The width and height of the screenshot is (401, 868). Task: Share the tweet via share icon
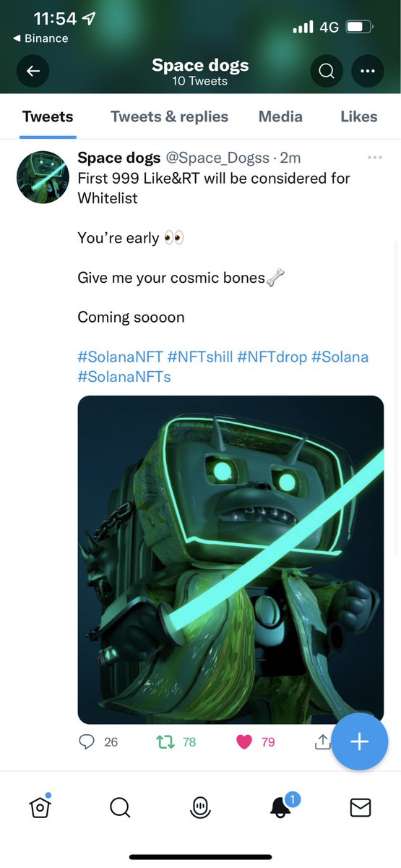coord(322,741)
